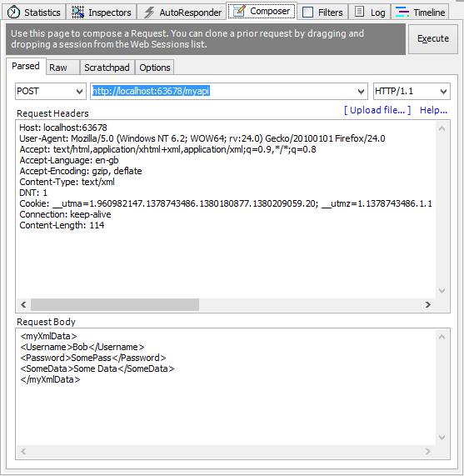Open the Scratchpad sub-tab

pos(107,68)
